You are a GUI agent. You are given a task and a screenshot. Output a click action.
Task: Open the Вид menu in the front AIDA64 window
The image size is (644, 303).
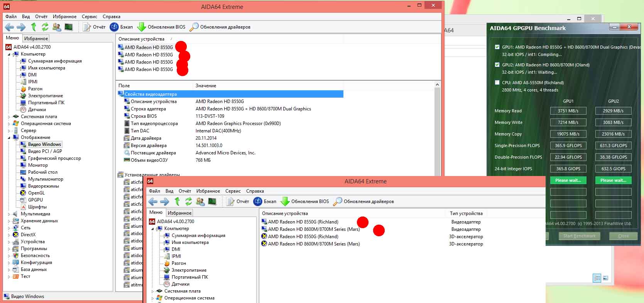pos(169,191)
